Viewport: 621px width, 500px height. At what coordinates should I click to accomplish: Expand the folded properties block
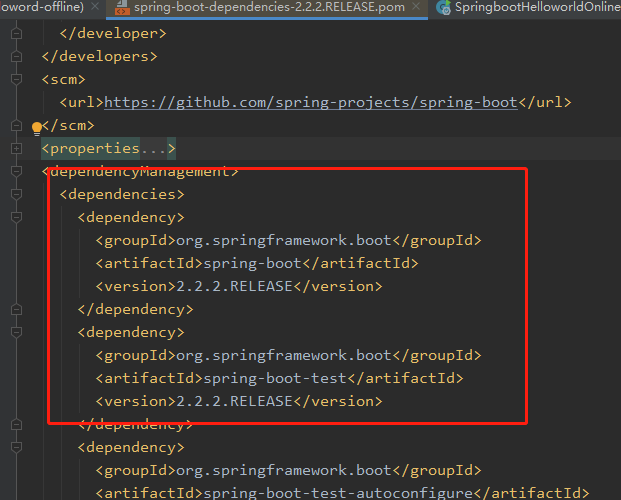coord(16,149)
